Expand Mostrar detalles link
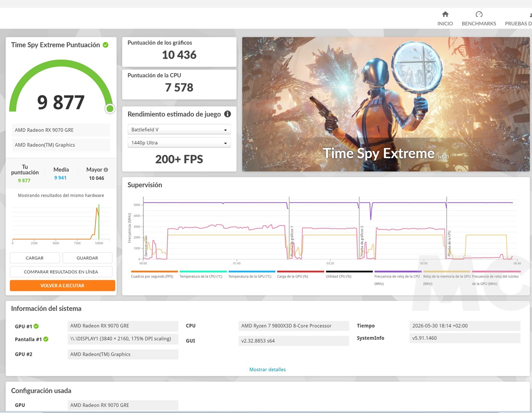Screen dimensions: 532x413 pos(267,369)
